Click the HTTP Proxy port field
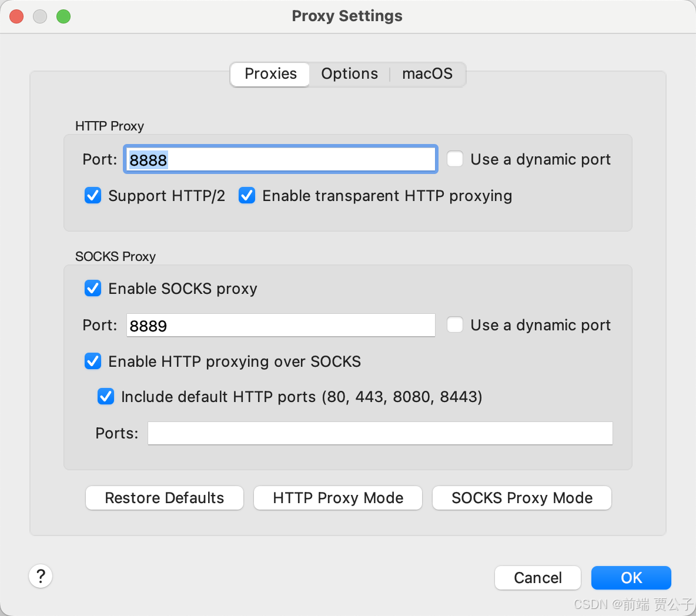 280,159
